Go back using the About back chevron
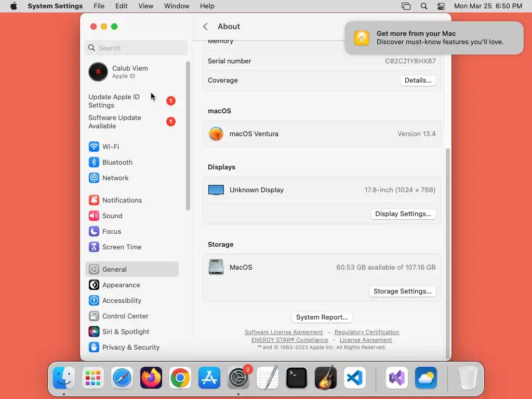This screenshot has width=532, height=399. coord(205,26)
